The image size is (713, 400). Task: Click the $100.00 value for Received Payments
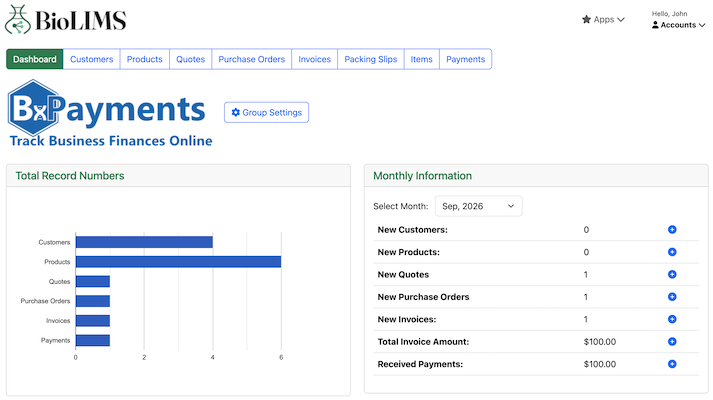600,364
